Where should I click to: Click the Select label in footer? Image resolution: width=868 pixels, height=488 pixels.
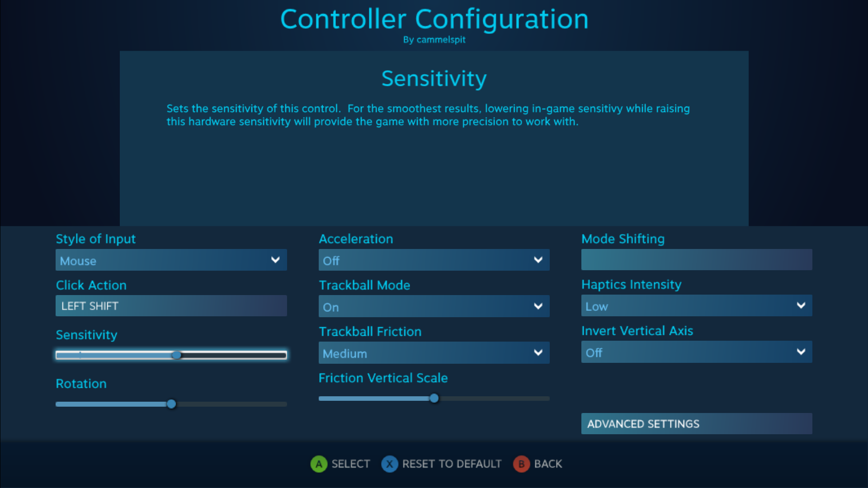(350, 464)
